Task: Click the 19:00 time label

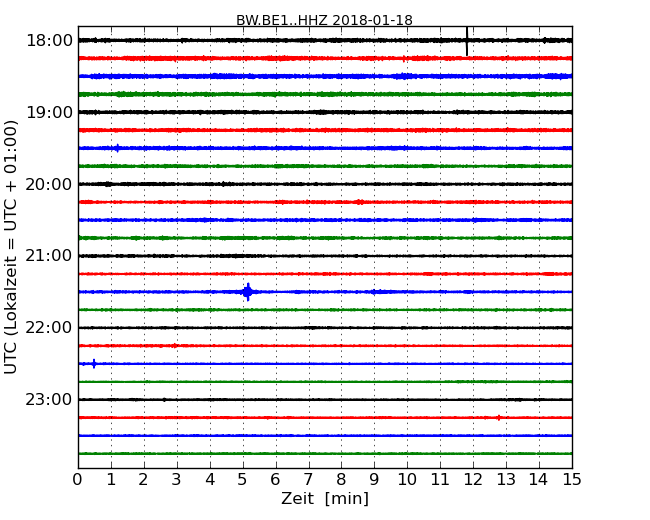Action: 49,112
